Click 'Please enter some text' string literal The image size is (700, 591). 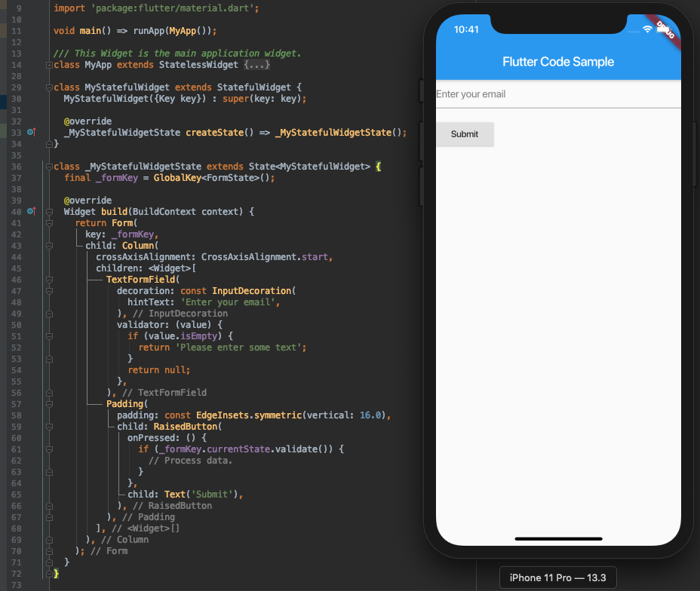click(238, 348)
